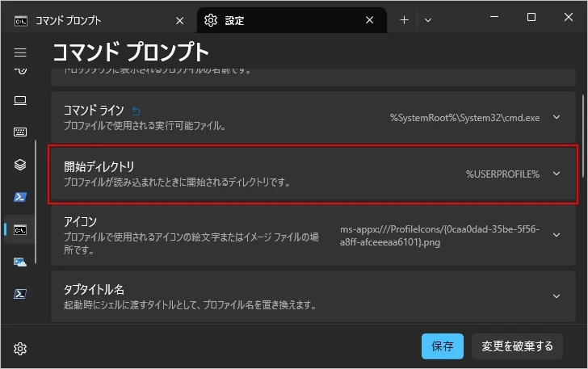Viewport: 588px width, 369px height.
Task: Expand the タブタイトル名 setting chevron
Action: 556,296
